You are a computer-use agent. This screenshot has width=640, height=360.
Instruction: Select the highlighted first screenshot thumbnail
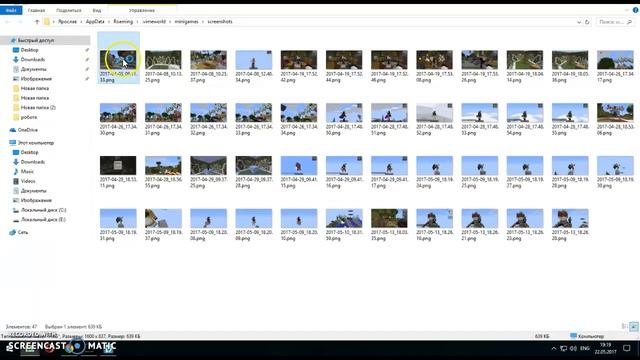click(118, 60)
